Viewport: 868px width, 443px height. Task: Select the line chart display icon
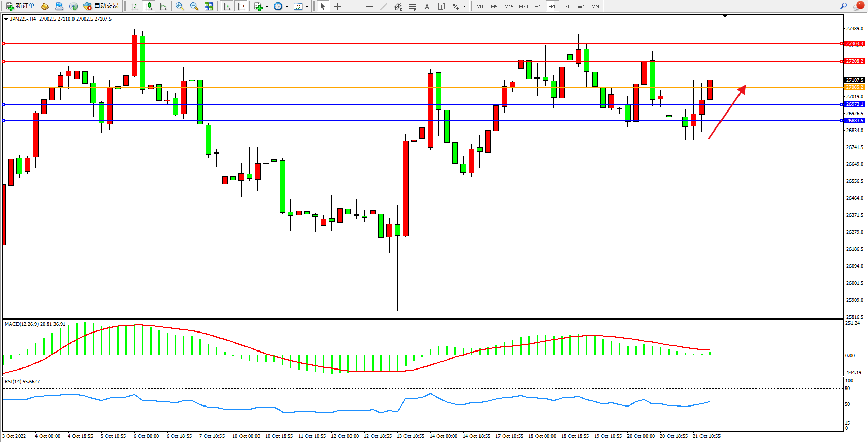[x=163, y=6]
